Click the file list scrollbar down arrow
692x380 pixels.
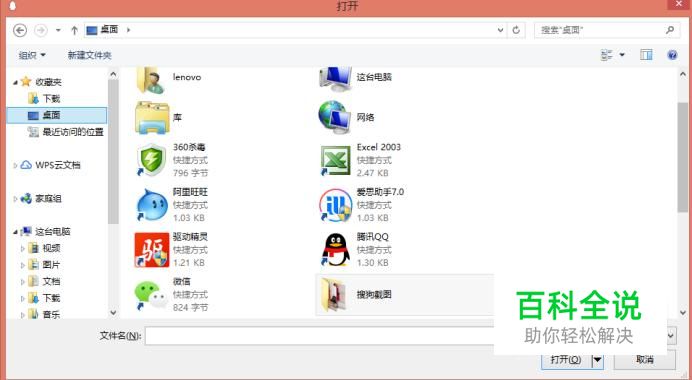[x=683, y=312]
